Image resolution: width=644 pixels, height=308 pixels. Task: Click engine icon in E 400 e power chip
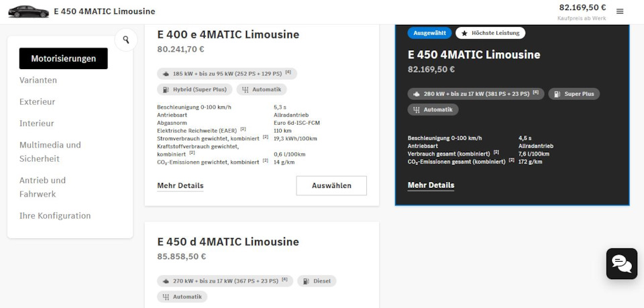166,74
